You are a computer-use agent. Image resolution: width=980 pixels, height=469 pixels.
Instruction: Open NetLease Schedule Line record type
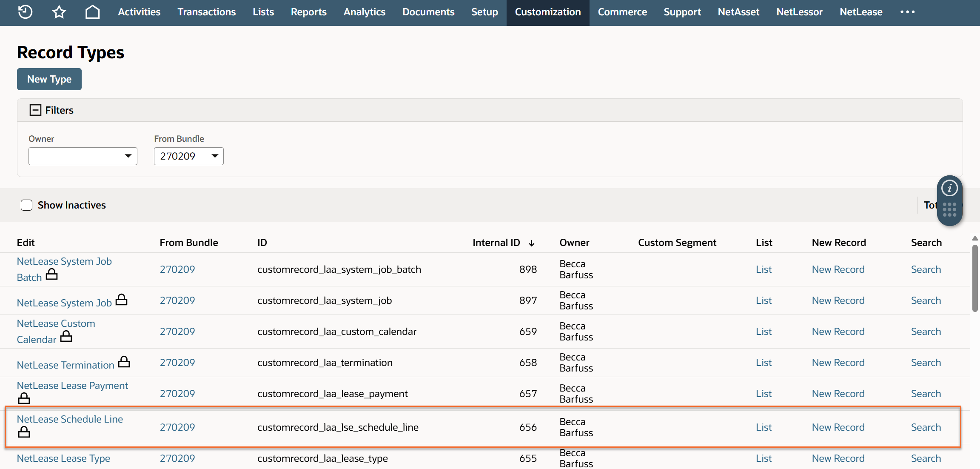[70, 419]
